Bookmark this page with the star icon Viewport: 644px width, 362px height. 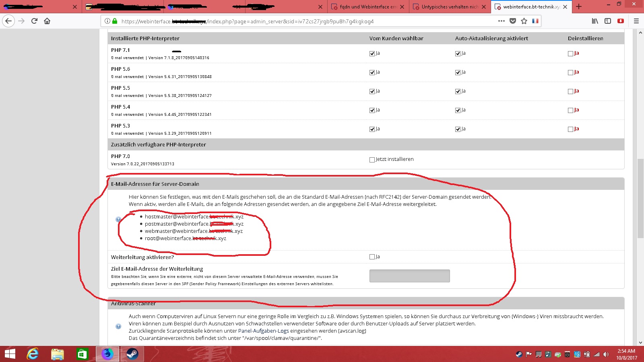[524, 21]
